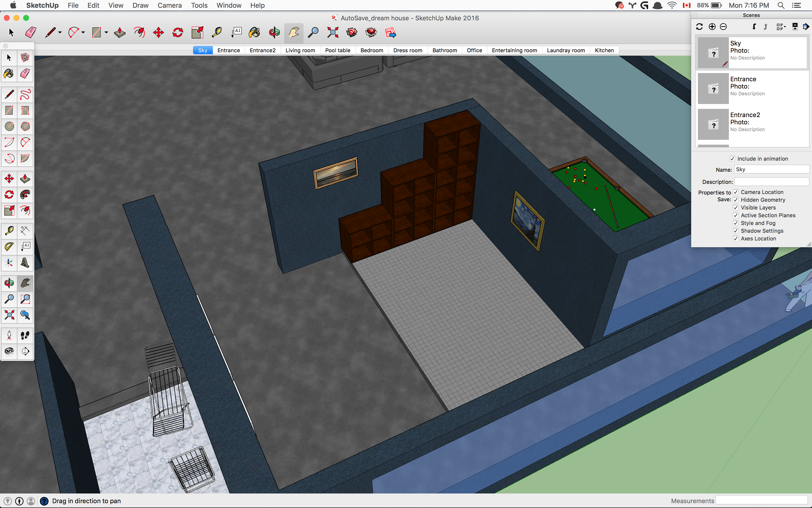The width and height of the screenshot is (812, 508).
Task: Select the Protractor tool in left palette
Action: tap(9, 247)
